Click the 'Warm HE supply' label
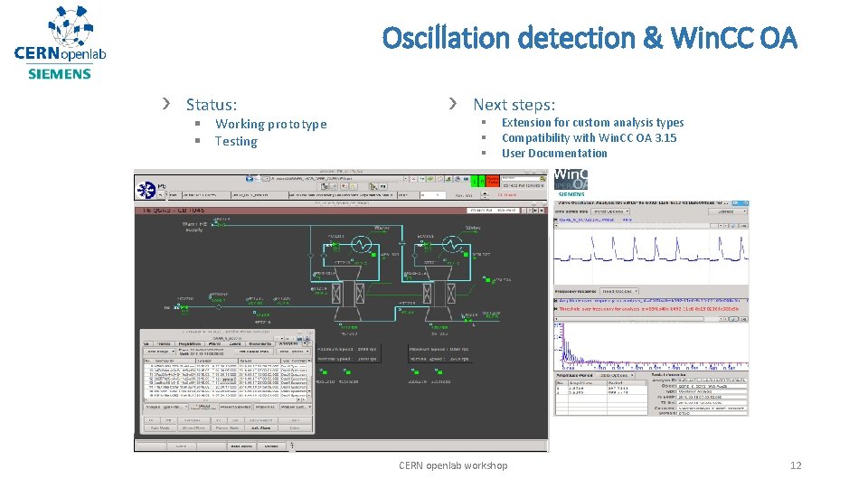Image resolution: width=868 pixels, height=488 pixels. click(195, 226)
